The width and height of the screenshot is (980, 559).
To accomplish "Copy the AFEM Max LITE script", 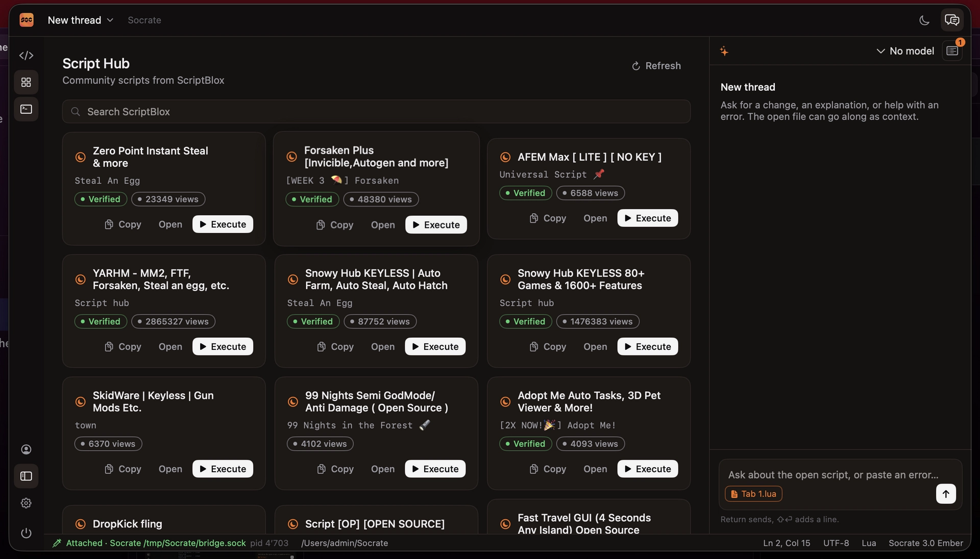I will click(548, 218).
